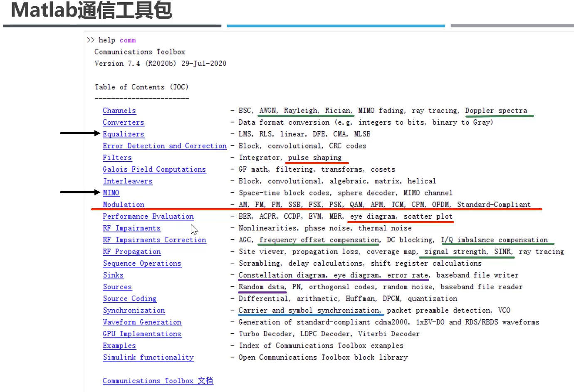
Task: Open the Channels help link
Action: [119, 111]
